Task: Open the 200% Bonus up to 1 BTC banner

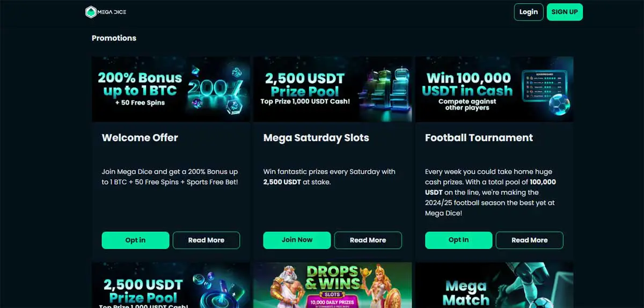Action: [x=171, y=89]
